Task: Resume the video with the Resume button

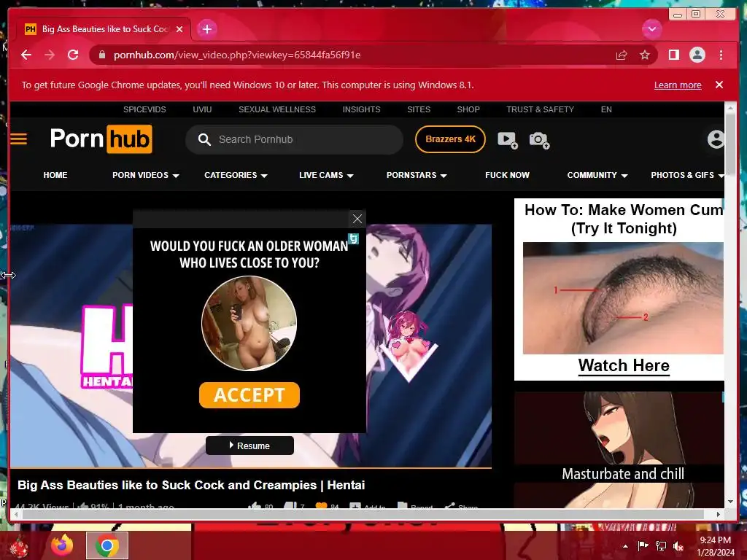Action: pyautogui.click(x=249, y=446)
